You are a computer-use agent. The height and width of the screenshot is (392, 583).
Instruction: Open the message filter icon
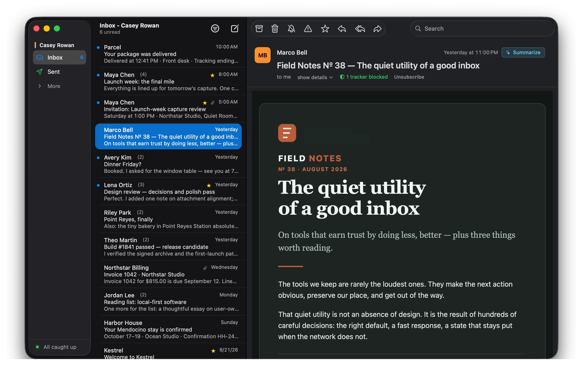(215, 28)
